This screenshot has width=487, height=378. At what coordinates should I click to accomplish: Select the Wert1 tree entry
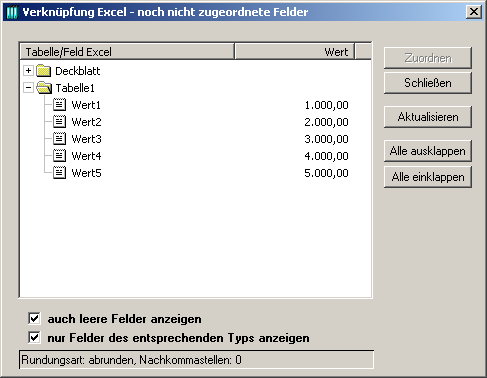(x=86, y=105)
